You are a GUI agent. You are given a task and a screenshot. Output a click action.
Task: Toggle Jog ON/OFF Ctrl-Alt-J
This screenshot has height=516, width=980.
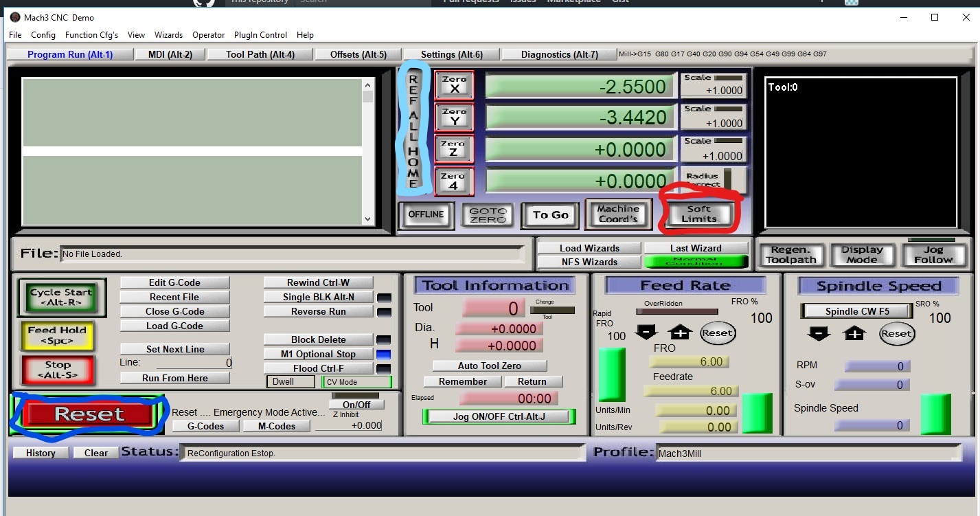[499, 416]
